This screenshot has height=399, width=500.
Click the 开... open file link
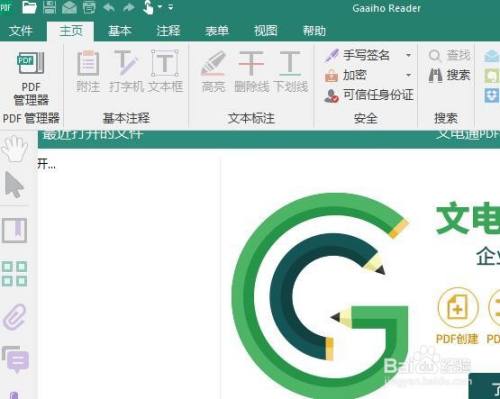[x=46, y=164]
